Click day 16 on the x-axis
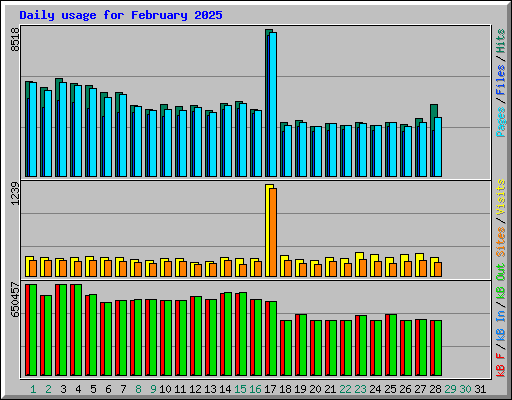Image resolution: width=512 pixels, height=400 pixels. tap(255, 389)
